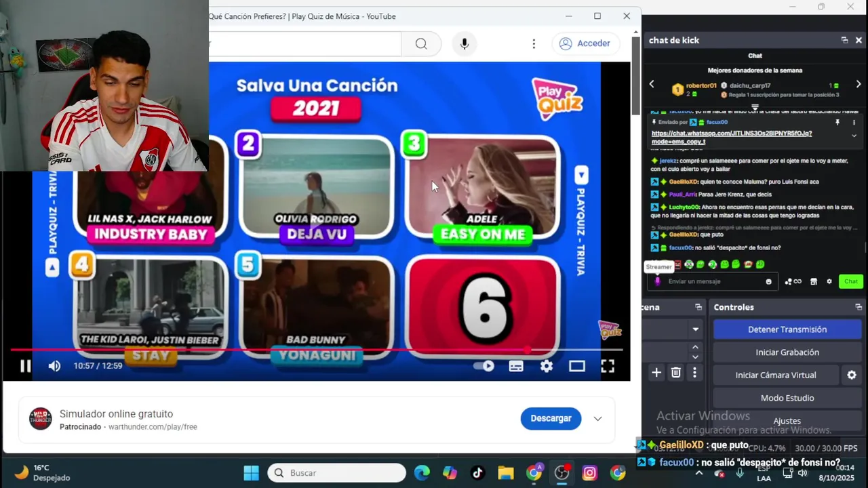Open the weather widget showing 16°C

[x=42, y=472]
